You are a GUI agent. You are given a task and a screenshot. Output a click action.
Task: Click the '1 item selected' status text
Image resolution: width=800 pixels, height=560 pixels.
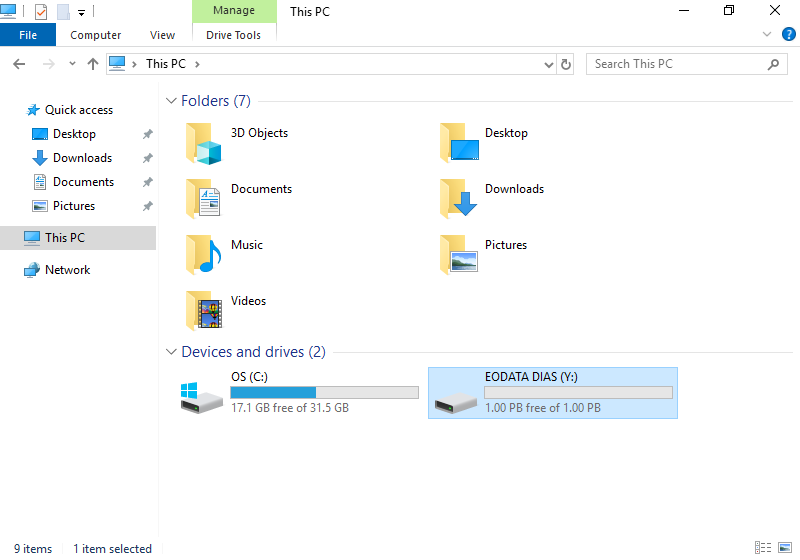tap(112, 549)
